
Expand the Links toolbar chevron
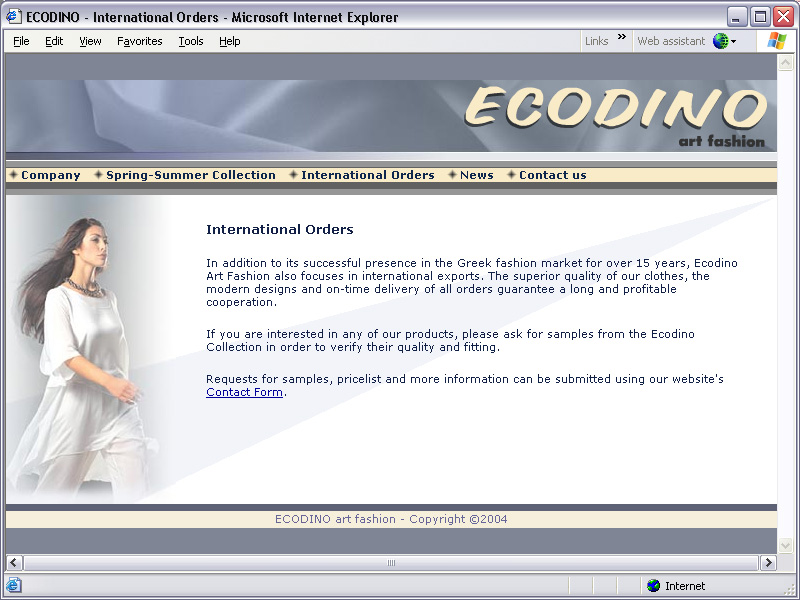pos(621,37)
